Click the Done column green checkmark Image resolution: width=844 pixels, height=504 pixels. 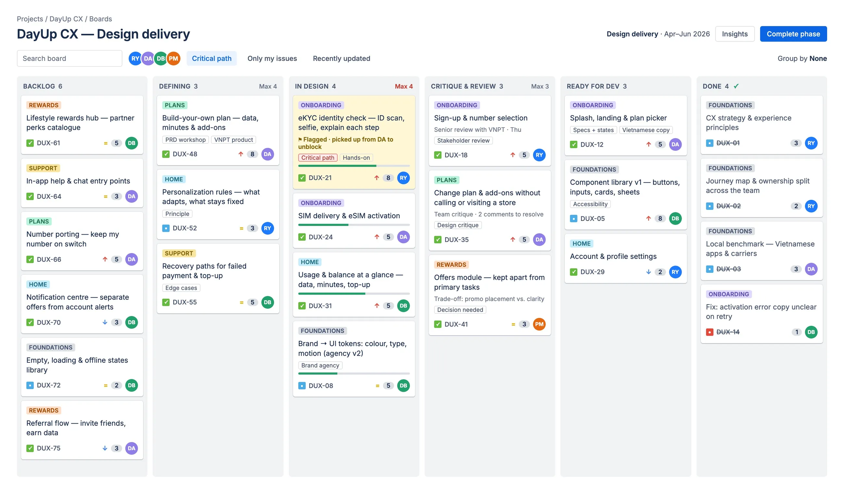tap(736, 86)
